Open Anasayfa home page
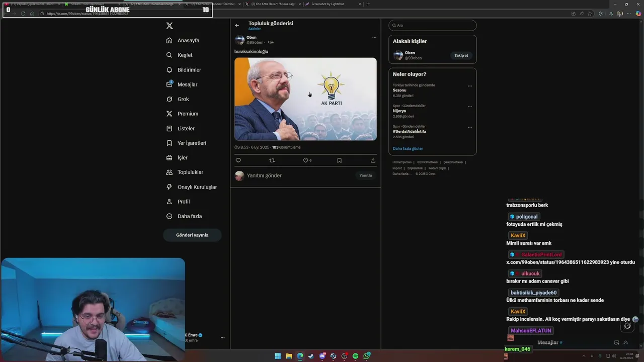The width and height of the screenshot is (644, 362). (183, 40)
